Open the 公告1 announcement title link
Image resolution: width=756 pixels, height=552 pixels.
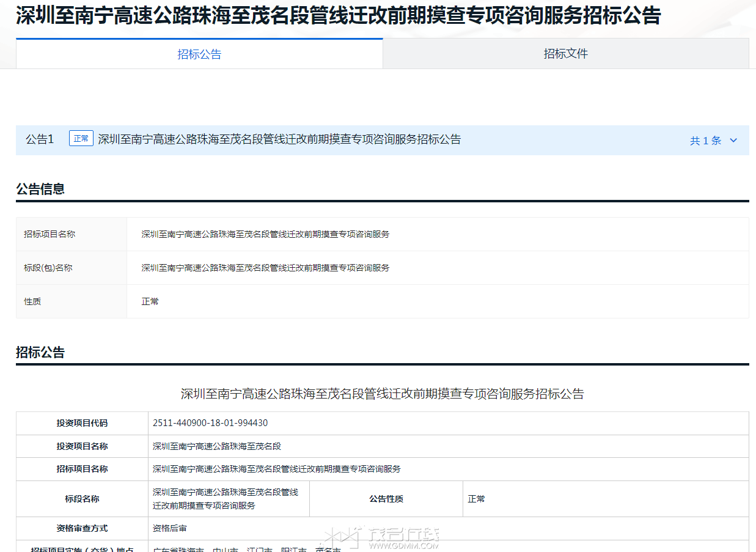coord(279,139)
